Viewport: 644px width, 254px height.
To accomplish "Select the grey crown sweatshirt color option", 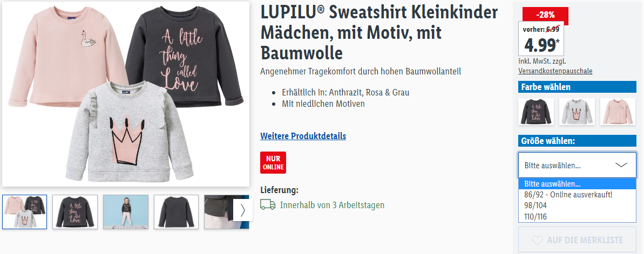I will point(577,111).
